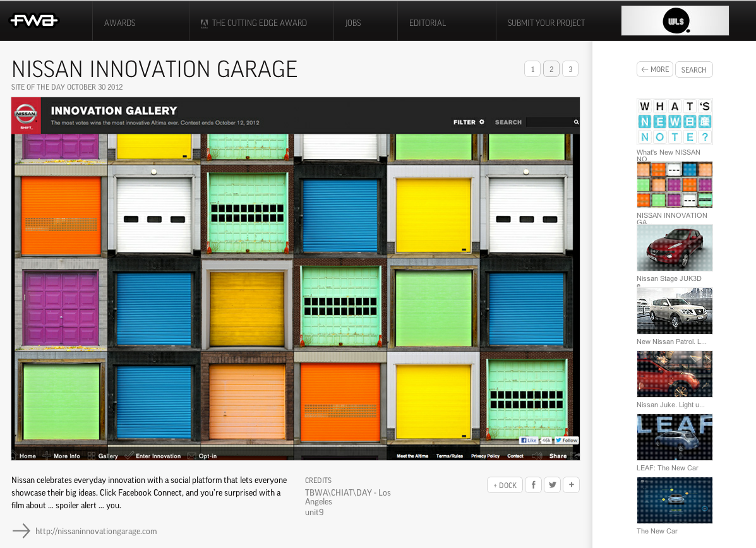Click Gallery in the gallery footer
Screen dimensions: 756x548
[108, 456]
